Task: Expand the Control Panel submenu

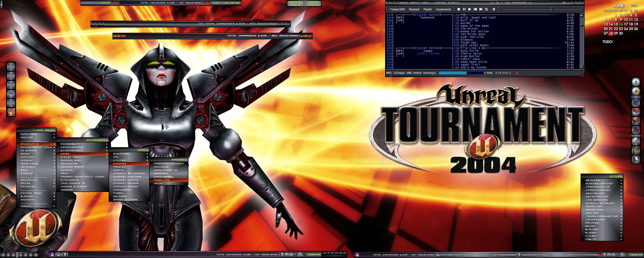Action: tap(36, 193)
